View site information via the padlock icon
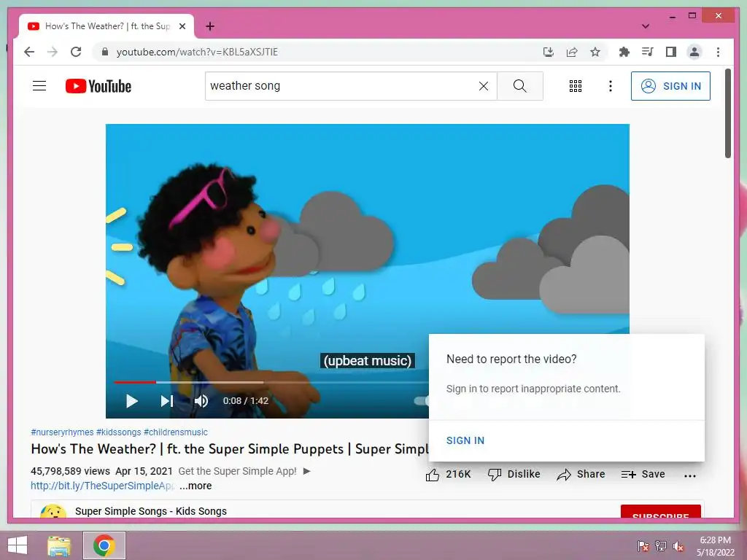The height and width of the screenshot is (560, 747). pos(105,52)
